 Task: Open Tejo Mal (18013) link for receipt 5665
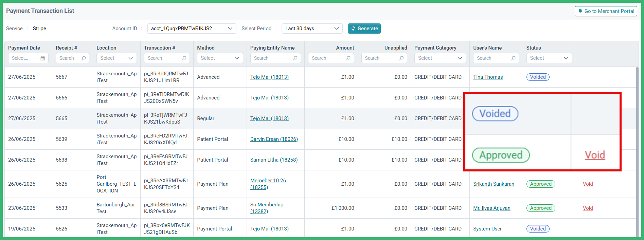[x=269, y=118]
